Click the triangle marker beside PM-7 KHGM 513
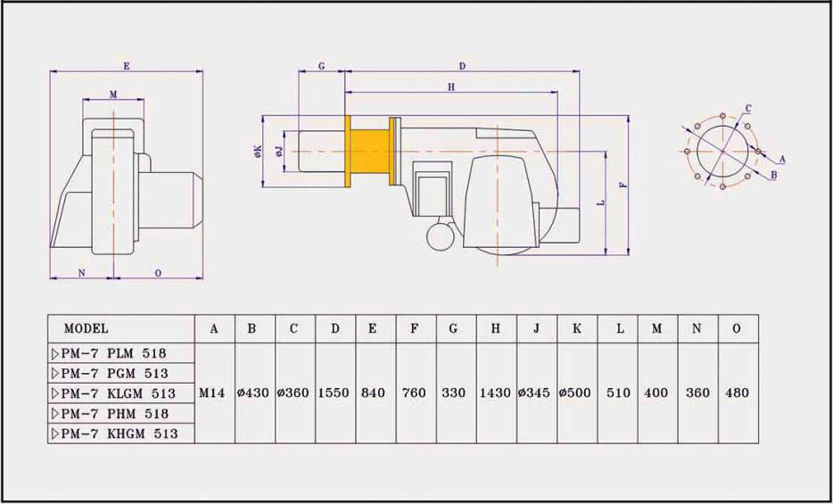 55,434
